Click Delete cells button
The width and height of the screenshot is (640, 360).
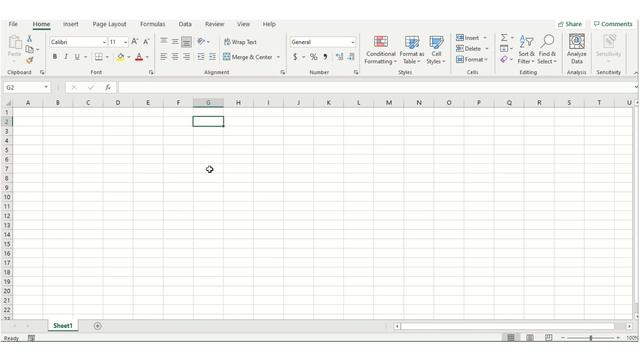(x=468, y=49)
